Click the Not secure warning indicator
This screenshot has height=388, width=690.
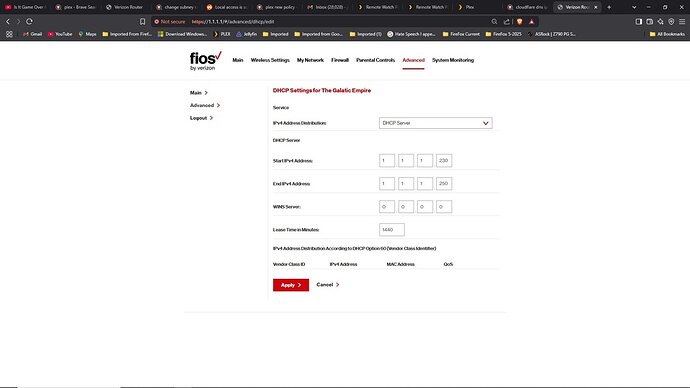(169, 22)
